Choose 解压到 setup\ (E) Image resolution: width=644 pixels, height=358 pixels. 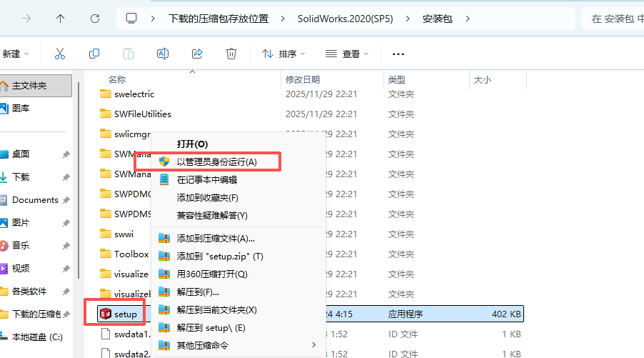click(211, 327)
